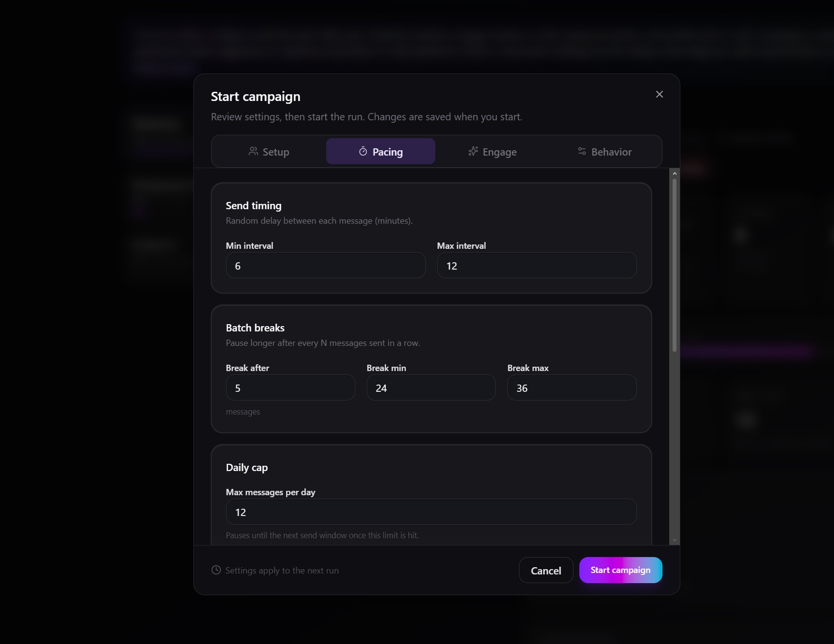834x644 pixels.
Task: Open the Engage tab
Action: click(x=492, y=151)
